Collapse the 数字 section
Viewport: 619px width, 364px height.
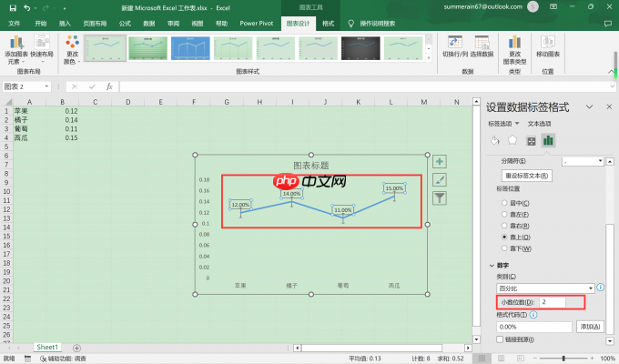coord(492,266)
